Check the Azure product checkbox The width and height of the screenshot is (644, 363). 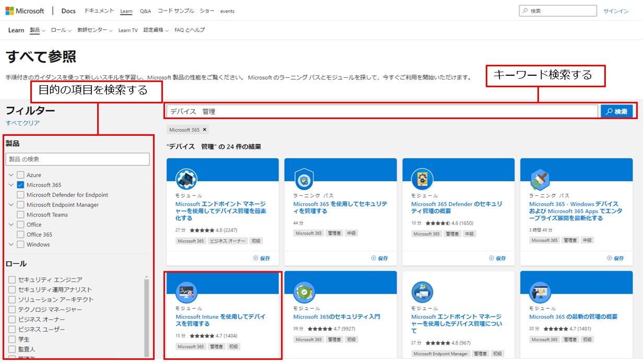[20, 175]
